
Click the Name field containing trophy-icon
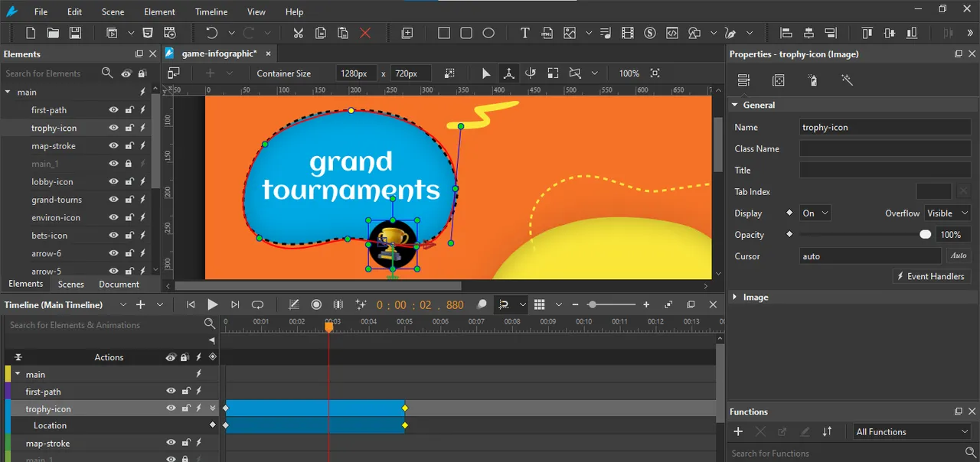[885, 127]
